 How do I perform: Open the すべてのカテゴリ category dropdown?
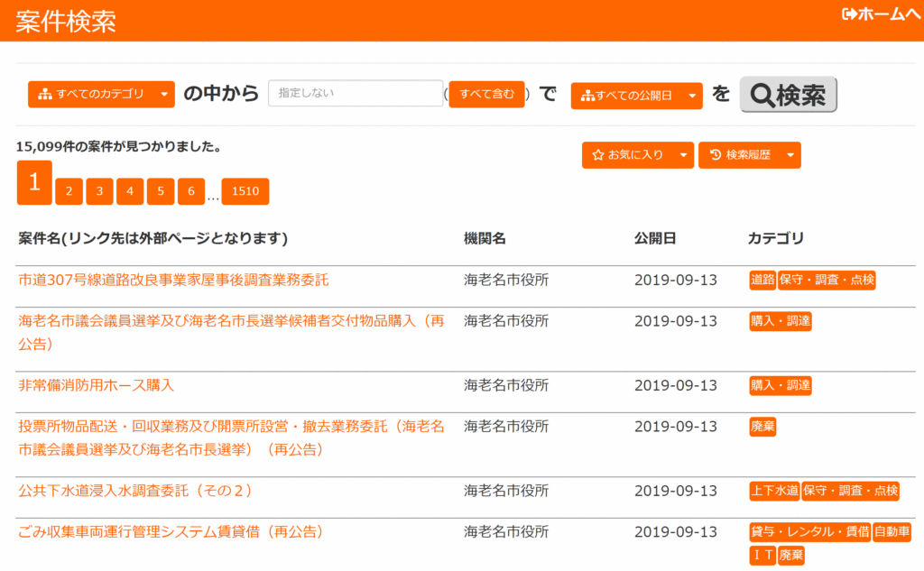click(100, 94)
